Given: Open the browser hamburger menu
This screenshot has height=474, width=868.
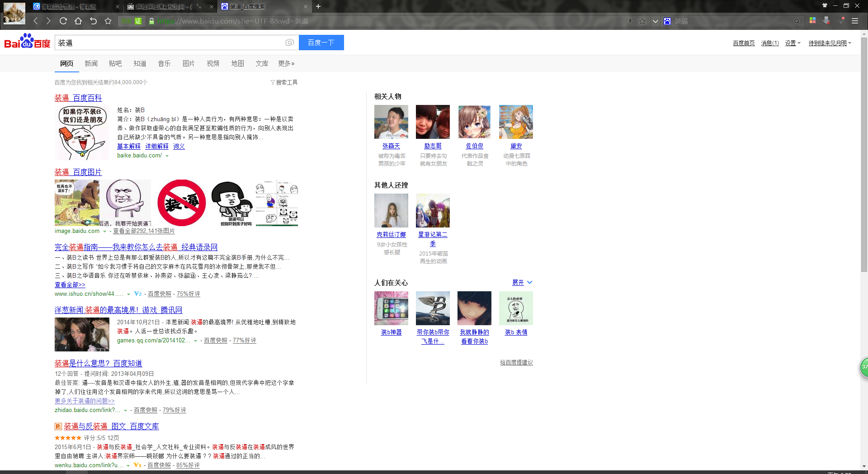Looking at the screenshot, I should click(855, 21).
